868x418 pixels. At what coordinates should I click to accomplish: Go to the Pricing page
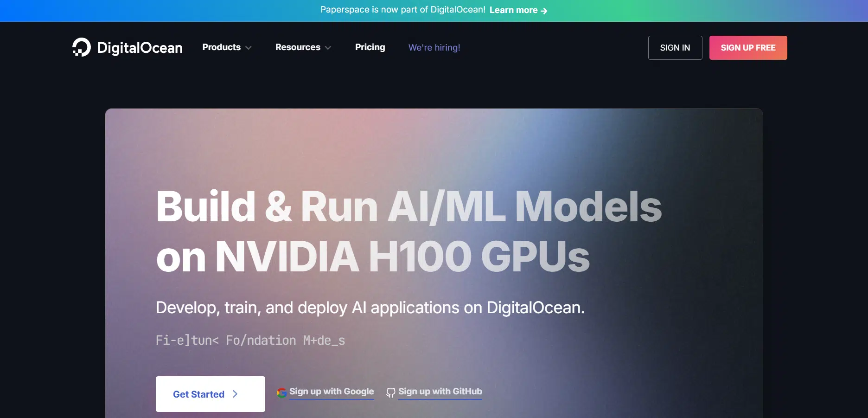[370, 47]
